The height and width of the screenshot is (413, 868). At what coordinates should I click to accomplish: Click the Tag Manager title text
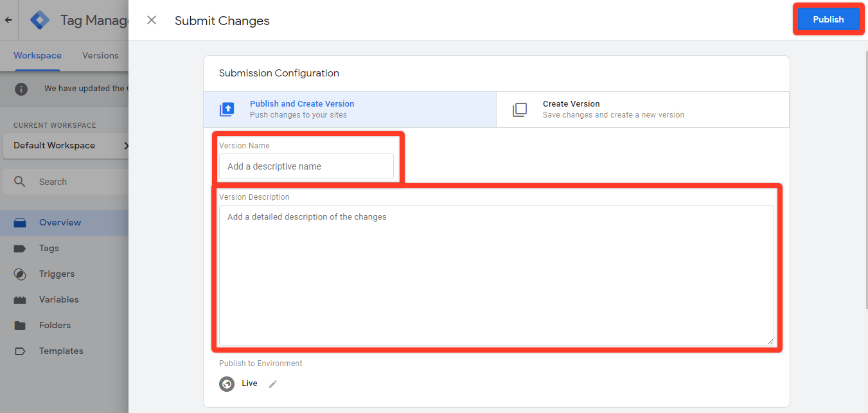[94, 20]
